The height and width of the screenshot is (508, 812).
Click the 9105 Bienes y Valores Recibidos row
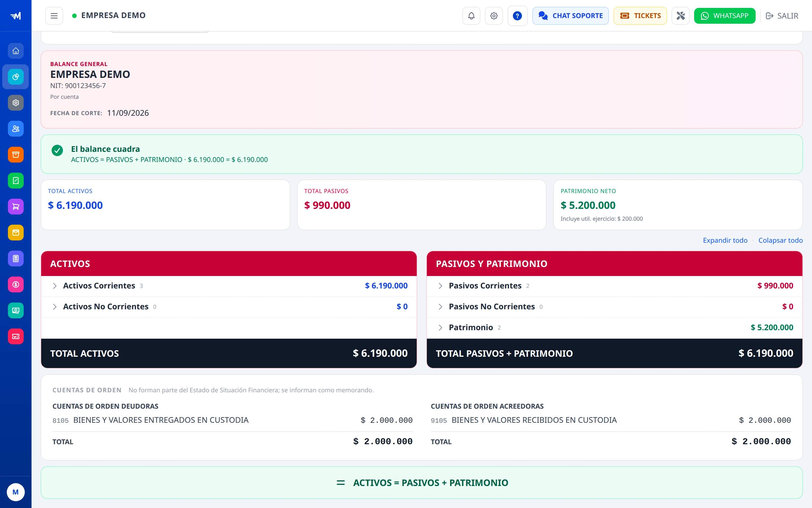(x=611, y=420)
